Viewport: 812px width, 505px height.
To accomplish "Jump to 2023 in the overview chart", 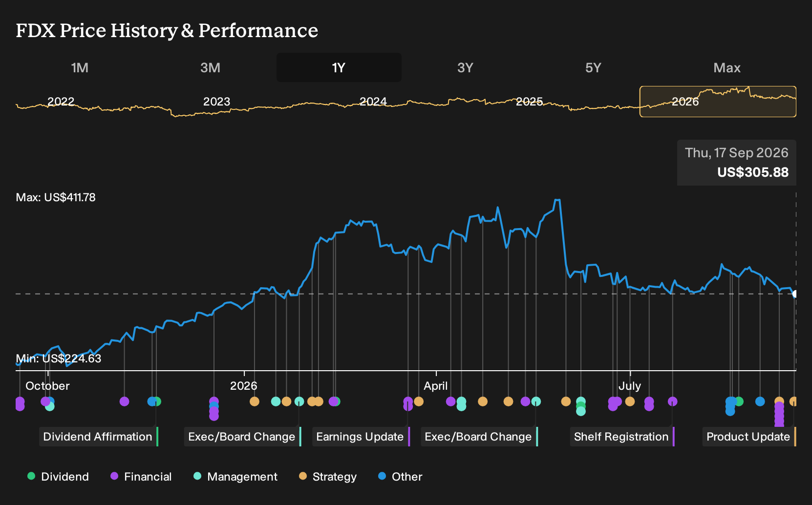I will click(x=216, y=102).
